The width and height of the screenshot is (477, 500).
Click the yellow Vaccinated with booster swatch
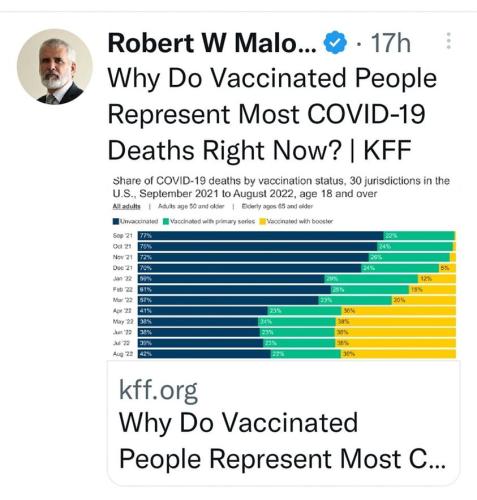pos(263,221)
